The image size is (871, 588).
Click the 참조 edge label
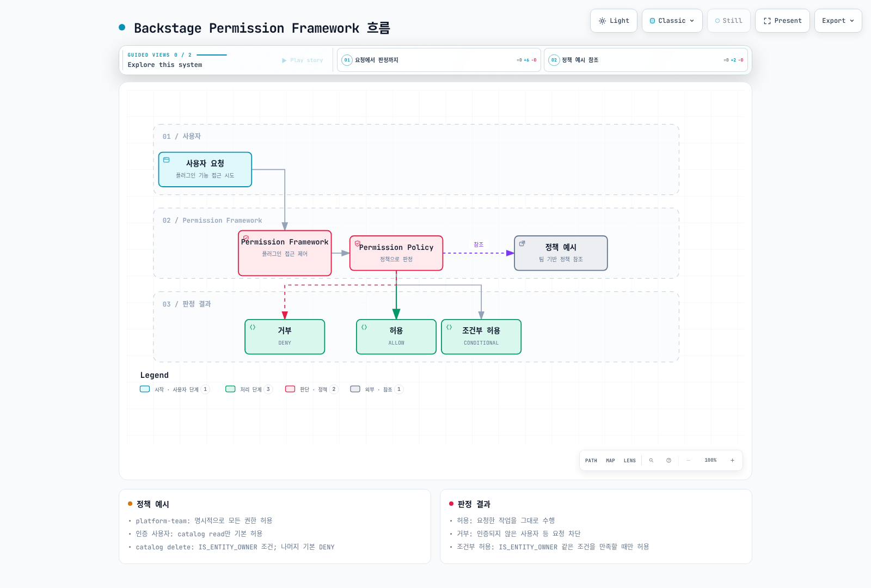(x=479, y=244)
